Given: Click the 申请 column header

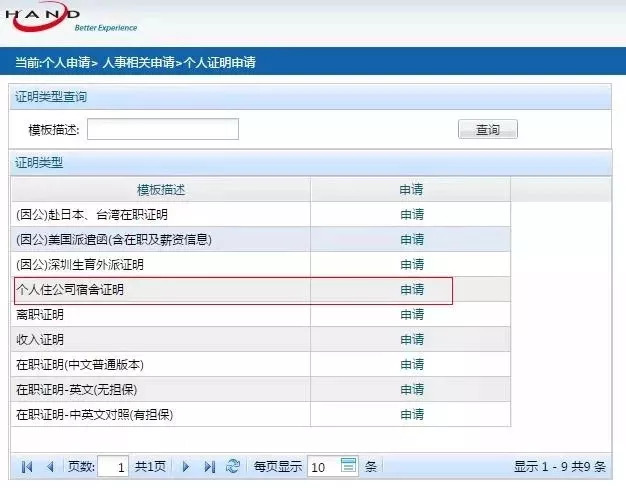Looking at the screenshot, I should (x=411, y=189).
